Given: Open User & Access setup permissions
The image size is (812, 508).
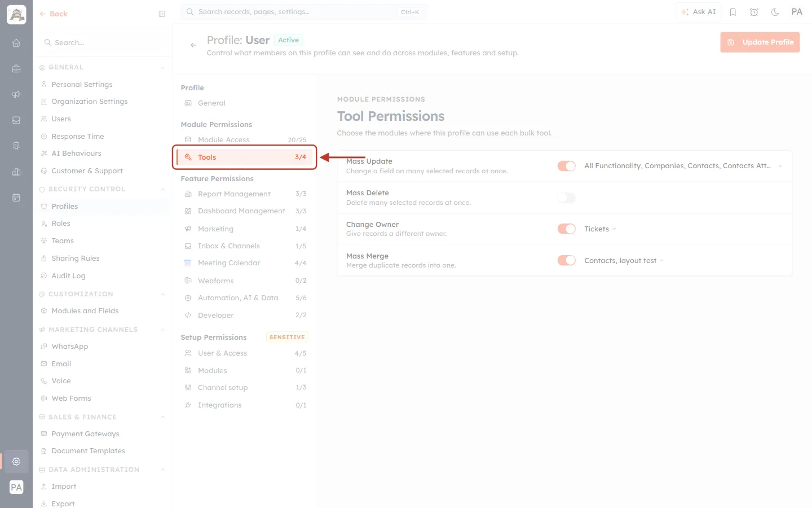Looking at the screenshot, I should [245, 353].
